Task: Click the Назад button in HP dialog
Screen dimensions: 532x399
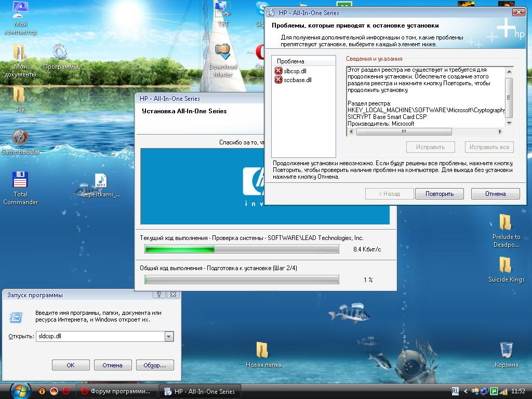Action: [389, 194]
